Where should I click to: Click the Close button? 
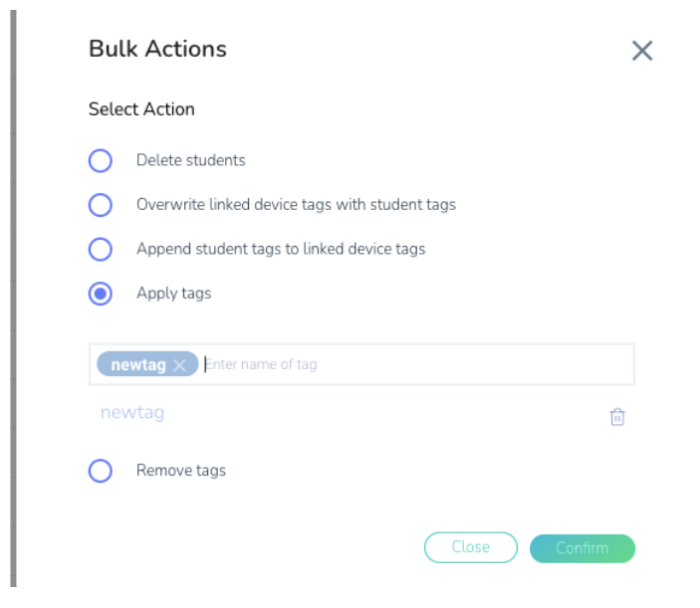click(471, 547)
